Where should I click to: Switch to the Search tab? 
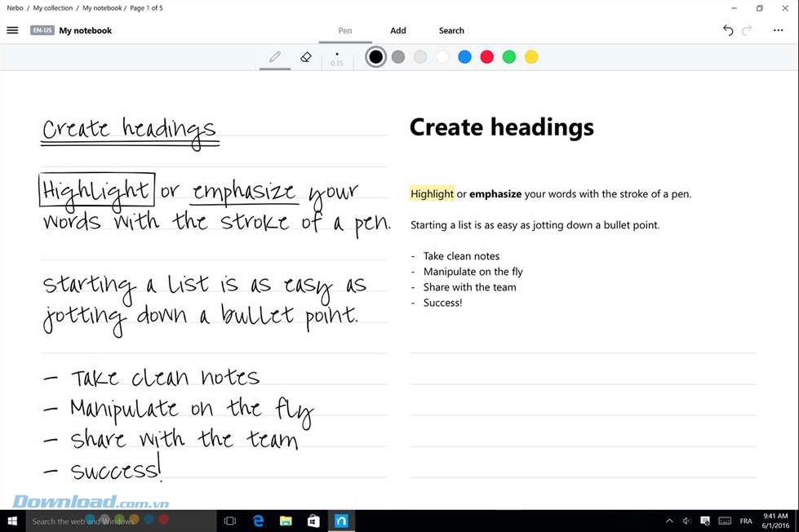point(451,31)
